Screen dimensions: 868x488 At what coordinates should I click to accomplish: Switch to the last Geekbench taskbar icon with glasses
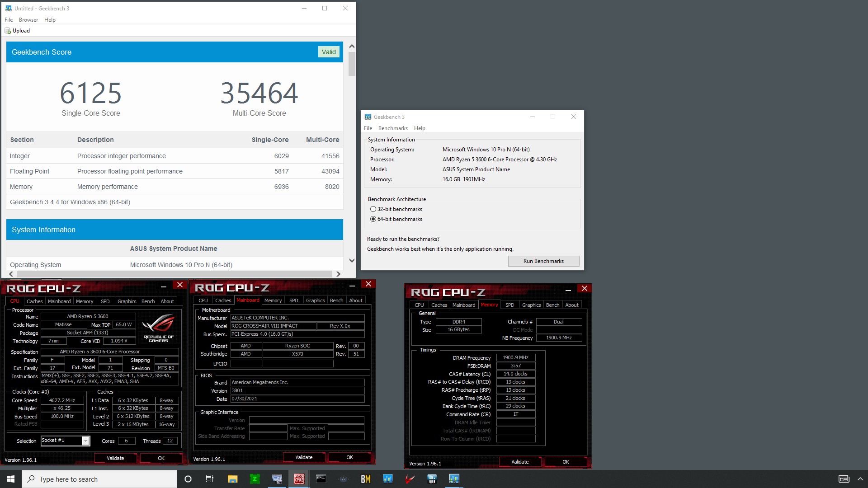(x=454, y=479)
